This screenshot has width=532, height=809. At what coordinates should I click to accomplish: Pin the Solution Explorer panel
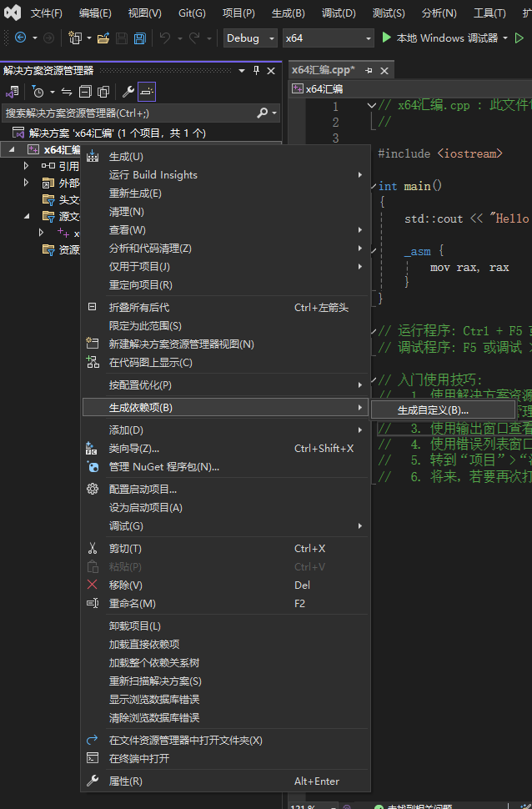[x=257, y=70]
